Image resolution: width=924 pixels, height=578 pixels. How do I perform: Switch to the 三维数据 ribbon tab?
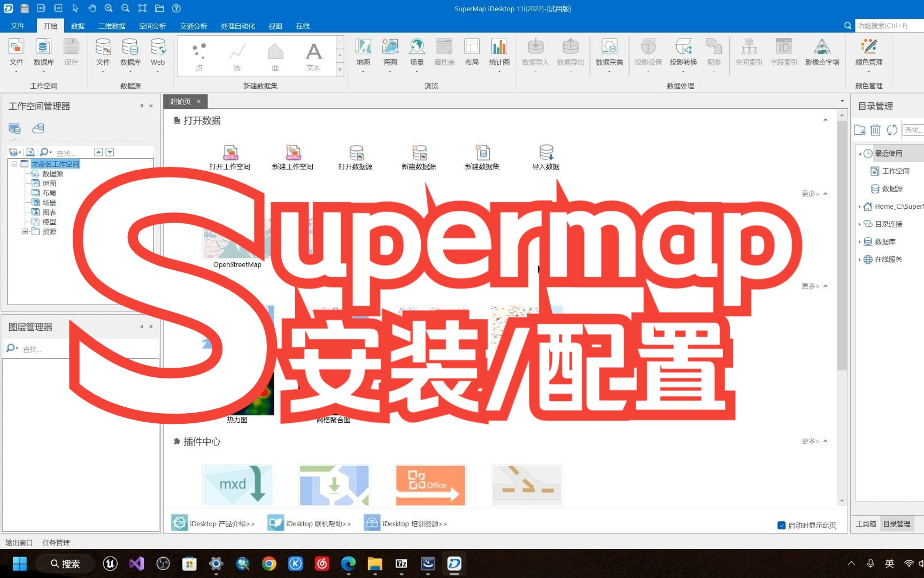112,26
